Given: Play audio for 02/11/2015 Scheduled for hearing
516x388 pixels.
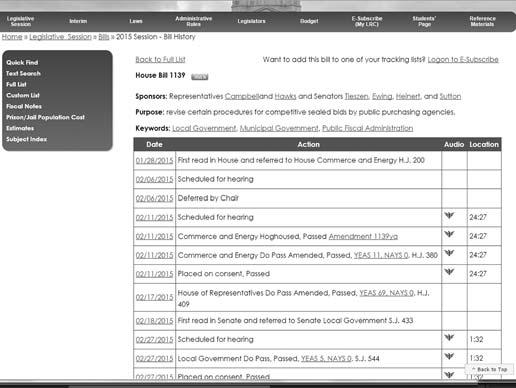Looking at the screenshot, I should [449, 215].
